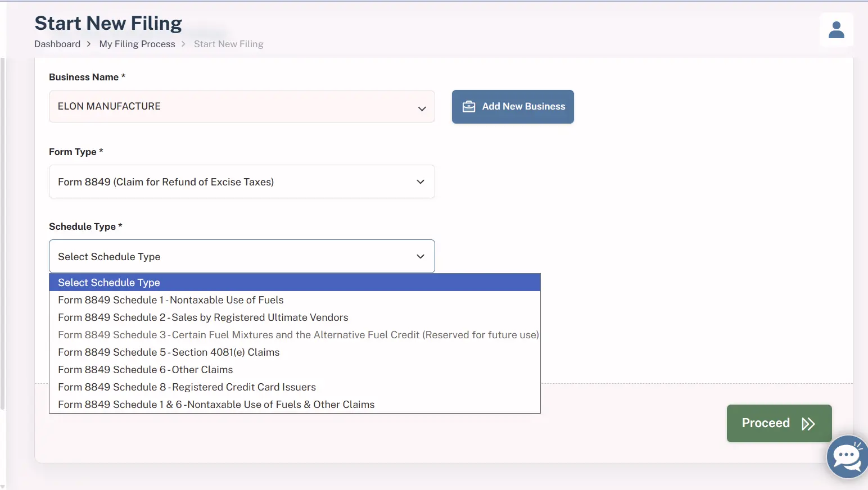
Task: Select Schedule 3 Certain Fuel Mixtures option
Action: tap(298, 335)
